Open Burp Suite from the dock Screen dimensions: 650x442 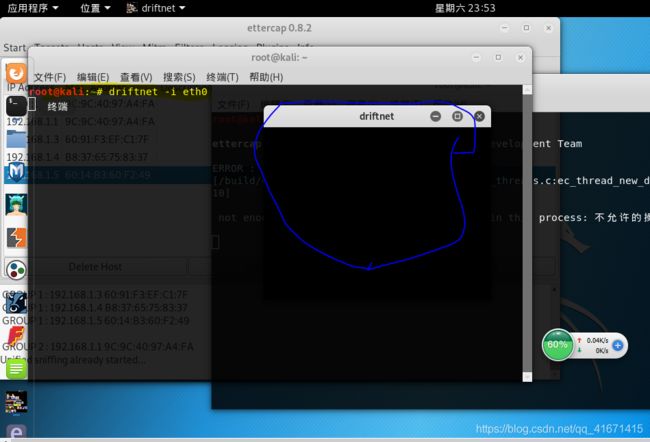(16, 237)
